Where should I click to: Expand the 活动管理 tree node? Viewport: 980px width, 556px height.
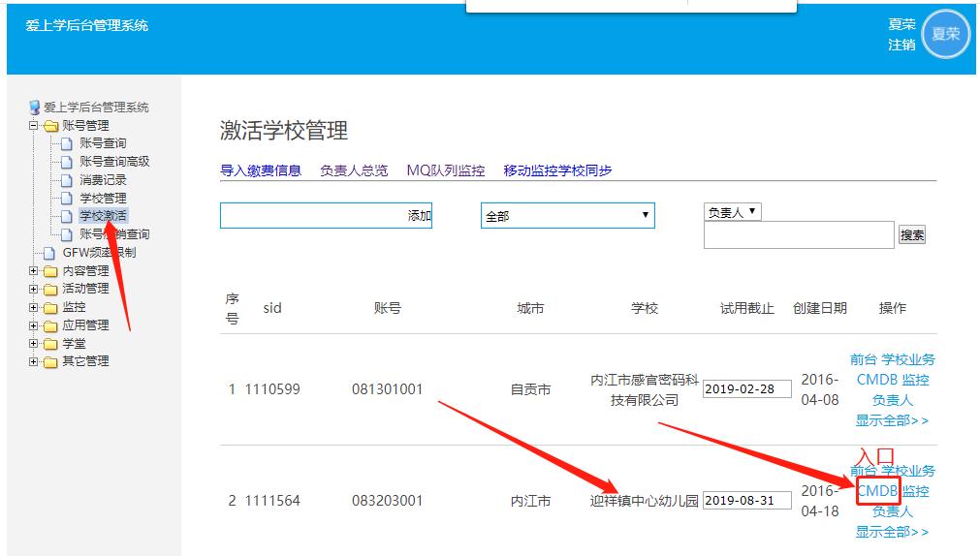(34, 289)
